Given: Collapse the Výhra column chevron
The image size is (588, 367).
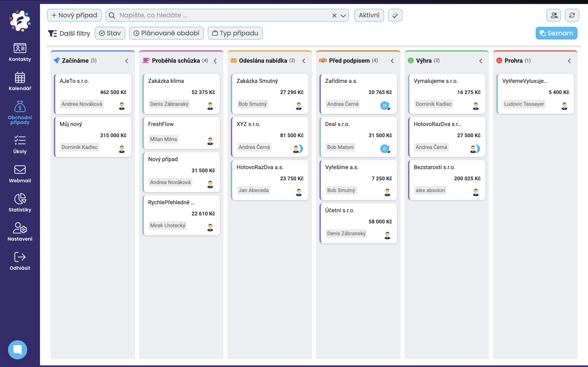Looking at the screenshot, I should click(x=481, y=61).
